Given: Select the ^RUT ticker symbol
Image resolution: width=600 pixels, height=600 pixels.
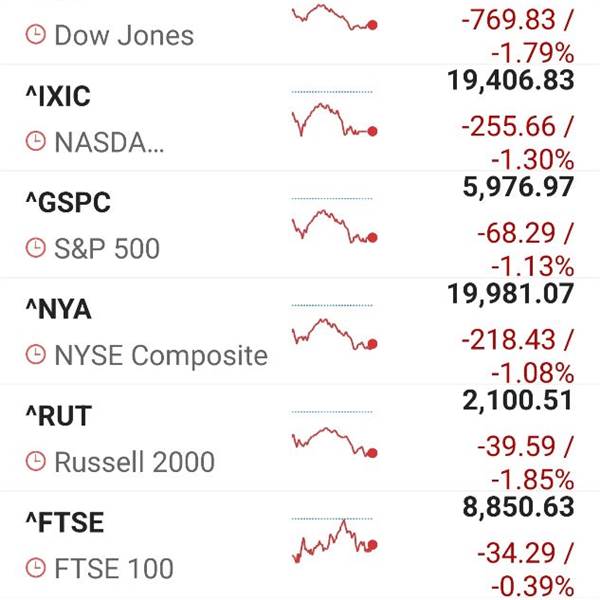Looking at the screenshot, I should [x=59, y=416].
